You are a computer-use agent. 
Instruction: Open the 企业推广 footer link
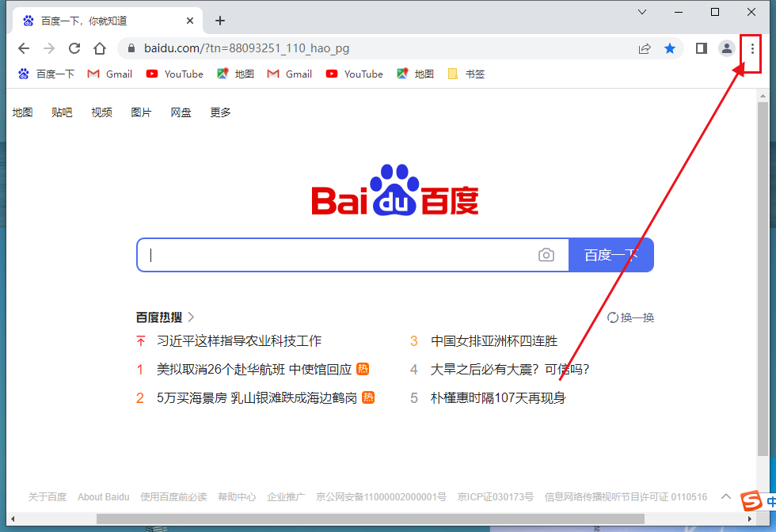pyautogui.click(x=286, y=497)
